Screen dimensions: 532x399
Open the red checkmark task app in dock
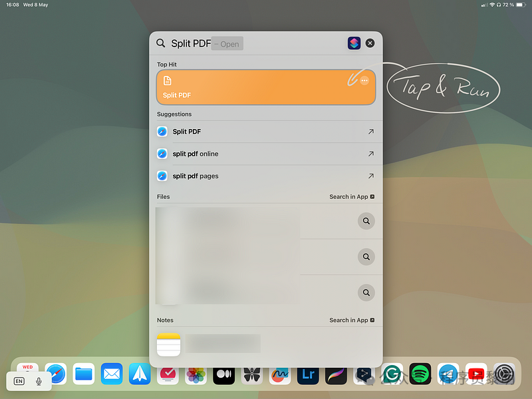pyautogui.click(x=168, y=376)
